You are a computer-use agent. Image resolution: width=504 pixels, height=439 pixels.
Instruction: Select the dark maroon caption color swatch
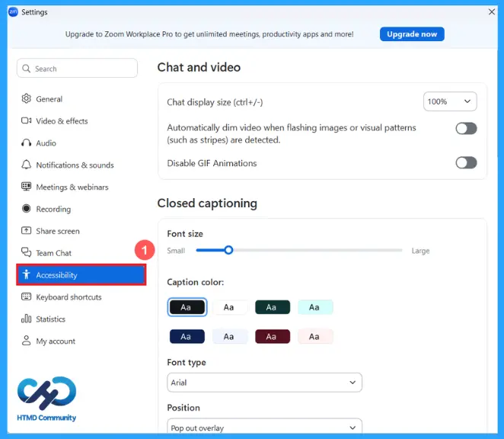273,336
